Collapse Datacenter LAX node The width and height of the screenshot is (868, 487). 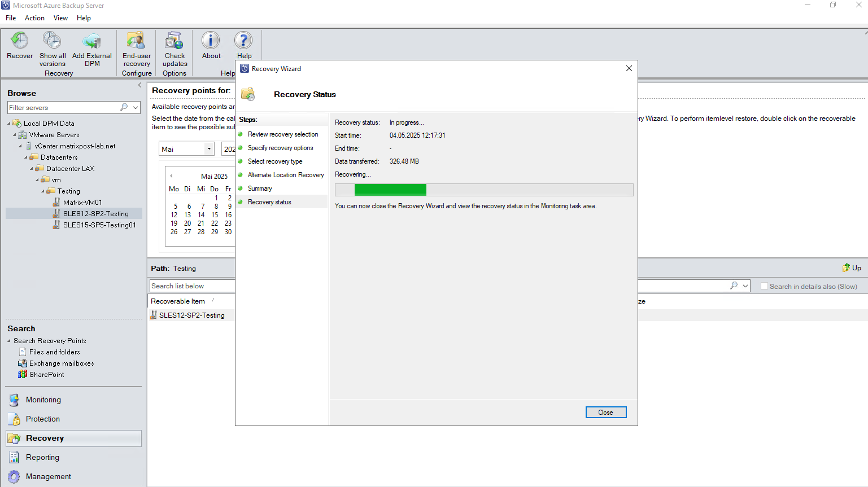(x=32, y=169)
